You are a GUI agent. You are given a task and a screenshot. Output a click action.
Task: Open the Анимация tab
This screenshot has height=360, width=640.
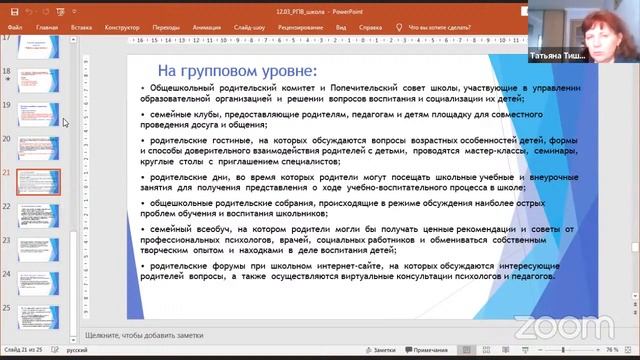(x=207, y=27)
